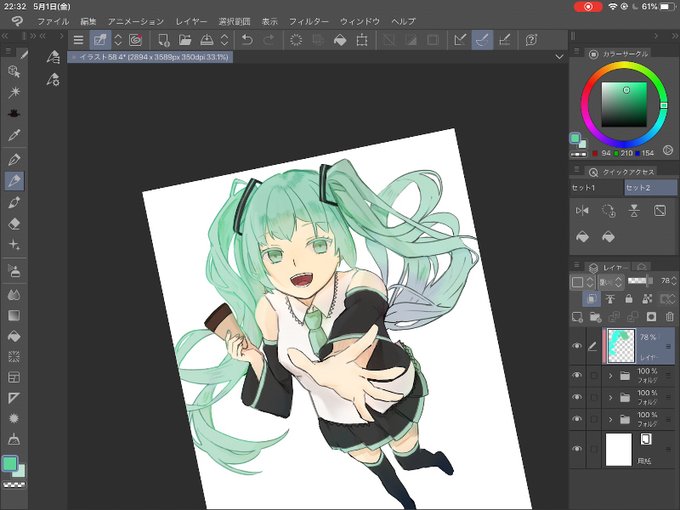The image size is (680, 510).
Task: Open the help question mark icon
Action: click(x=531, y=40)
